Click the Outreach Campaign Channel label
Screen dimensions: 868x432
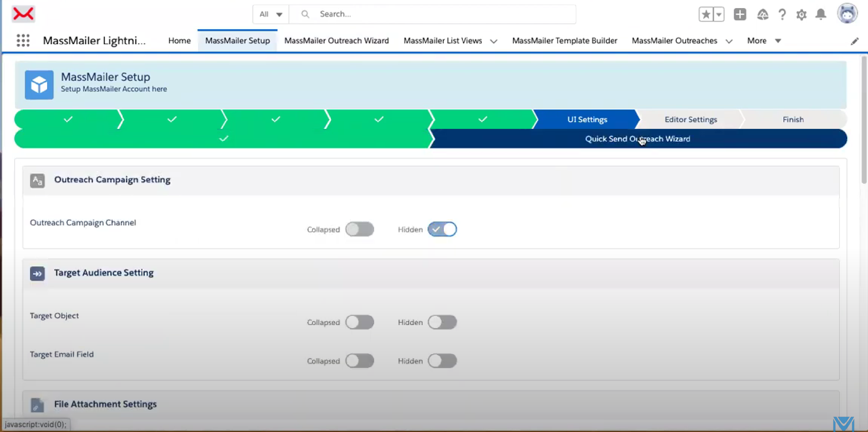(83, 223)
